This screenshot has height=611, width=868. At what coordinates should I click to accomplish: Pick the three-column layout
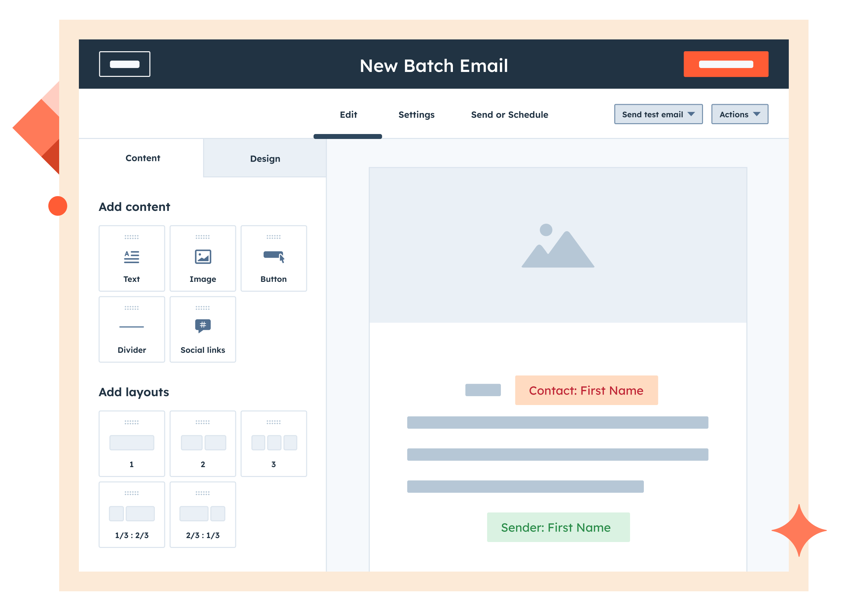click(273, 443)
